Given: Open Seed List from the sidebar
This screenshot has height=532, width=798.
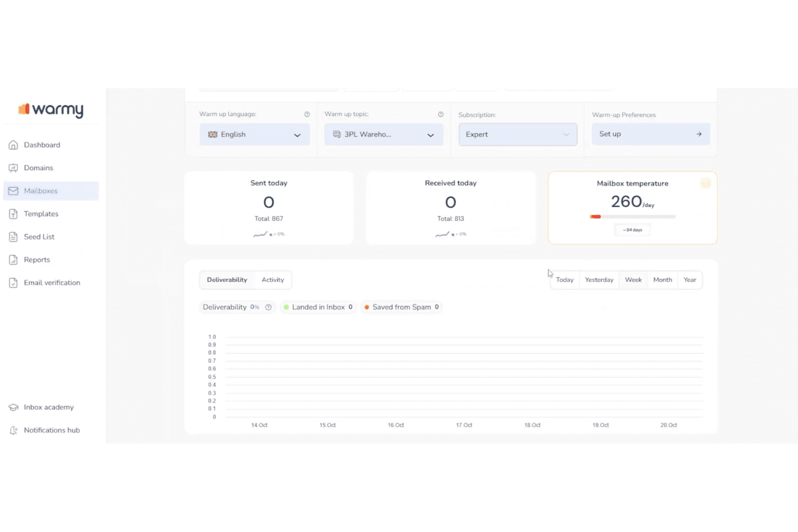Looking at the screenshot, I should [x=51, y=237].
